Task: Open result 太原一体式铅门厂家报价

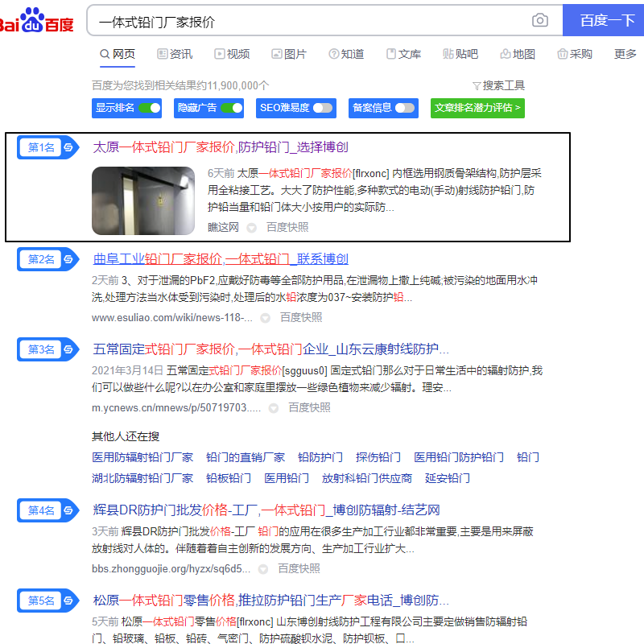Action: 221,147
